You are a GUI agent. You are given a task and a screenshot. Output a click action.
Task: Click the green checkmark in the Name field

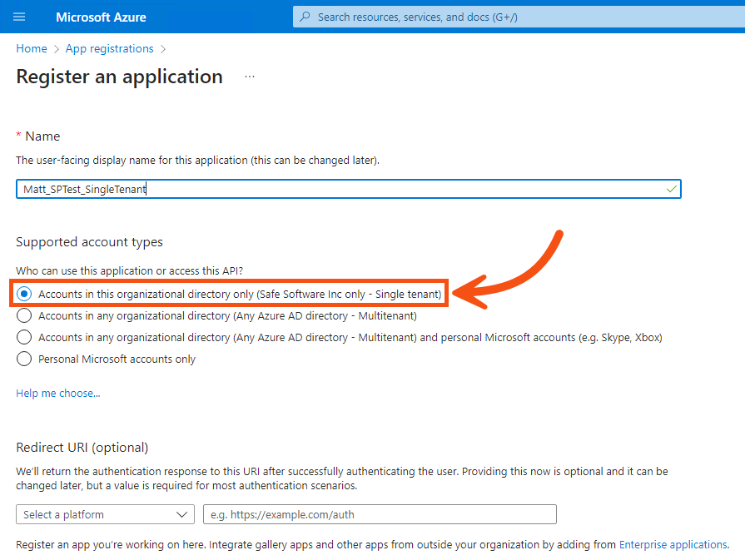(x=671, y=189)
